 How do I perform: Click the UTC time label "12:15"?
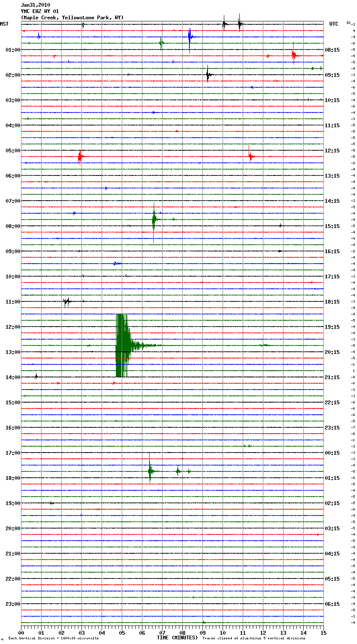[x=332, y=151]
